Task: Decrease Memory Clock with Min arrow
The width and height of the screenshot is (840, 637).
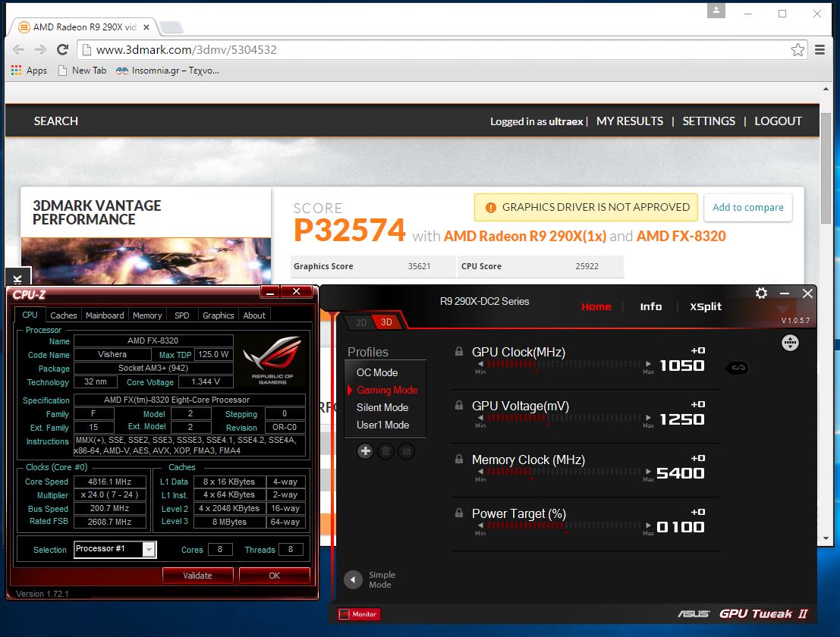Action: tap(480, 472)
